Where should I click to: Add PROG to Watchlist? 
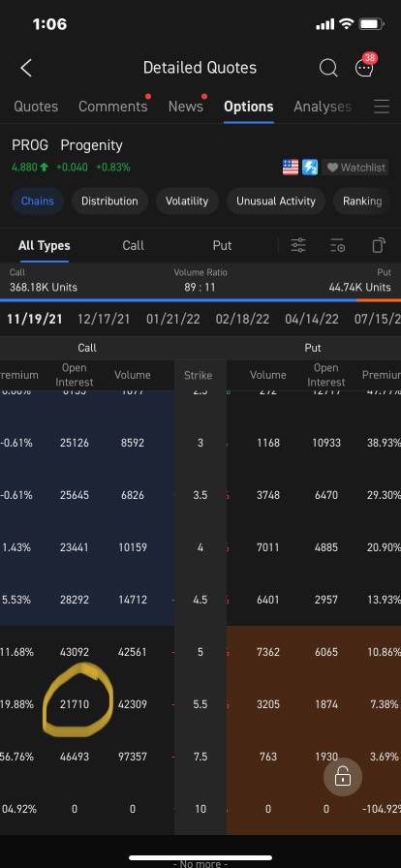click(x=355, y=168)
